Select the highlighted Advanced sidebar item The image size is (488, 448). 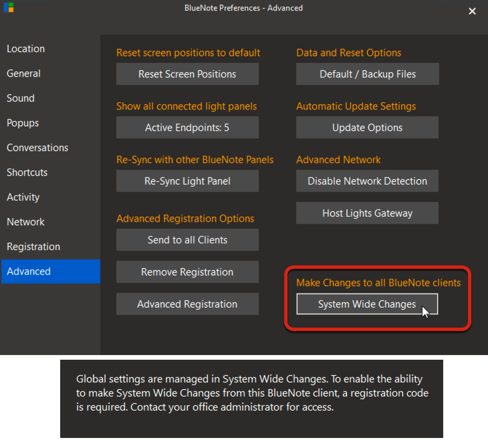coord(51,271)
